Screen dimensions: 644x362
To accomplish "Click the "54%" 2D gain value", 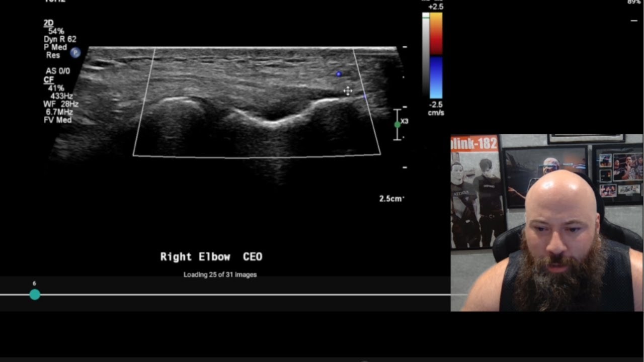I will click(56, 31).
